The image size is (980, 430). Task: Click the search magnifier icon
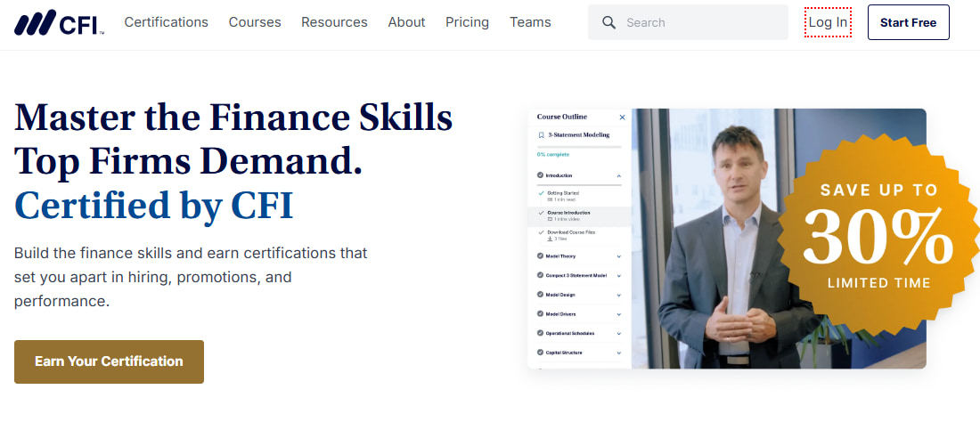pos(609,23)
